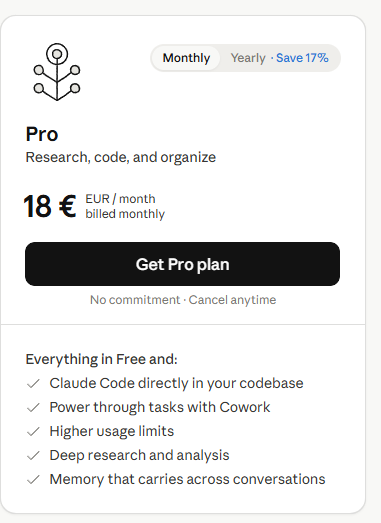Click checkmark beside Claude Code directly in codebase
The image size is (381, 523).
pyautogui.click(x=33, y=384)
